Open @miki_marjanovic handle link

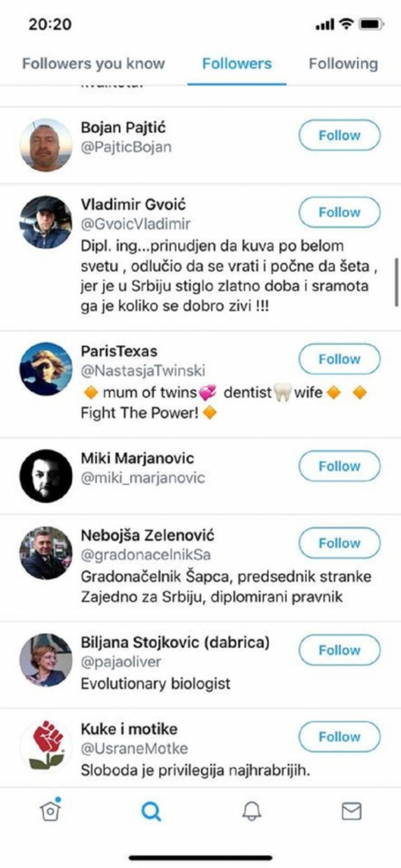pos(143,478)
